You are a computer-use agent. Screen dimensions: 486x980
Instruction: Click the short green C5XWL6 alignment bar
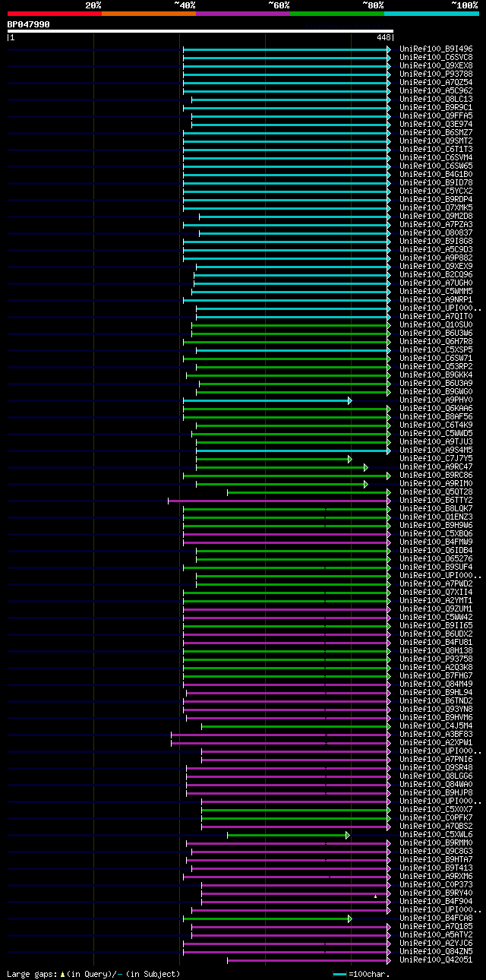click(x=288, y=835)
